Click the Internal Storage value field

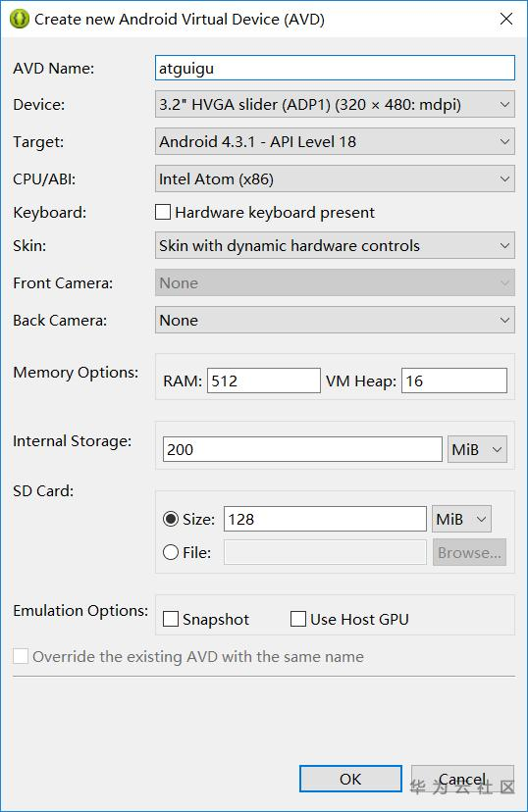(x=302, y=449)
